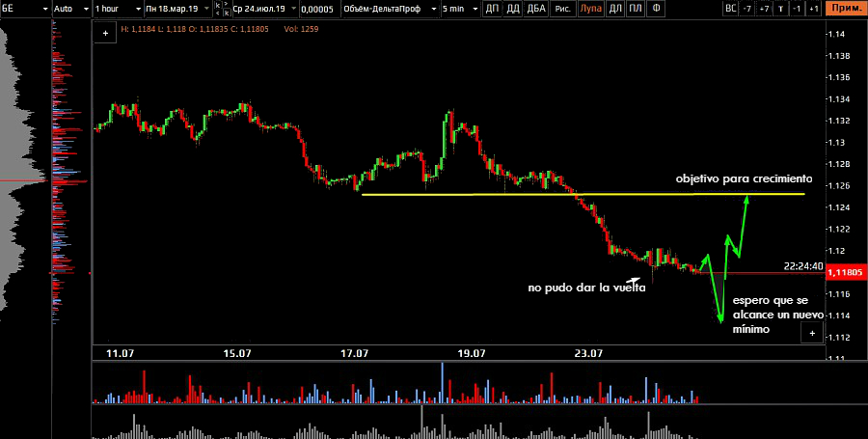
Task: Click the -1 shift button
Action: click(x=797, y=9)
